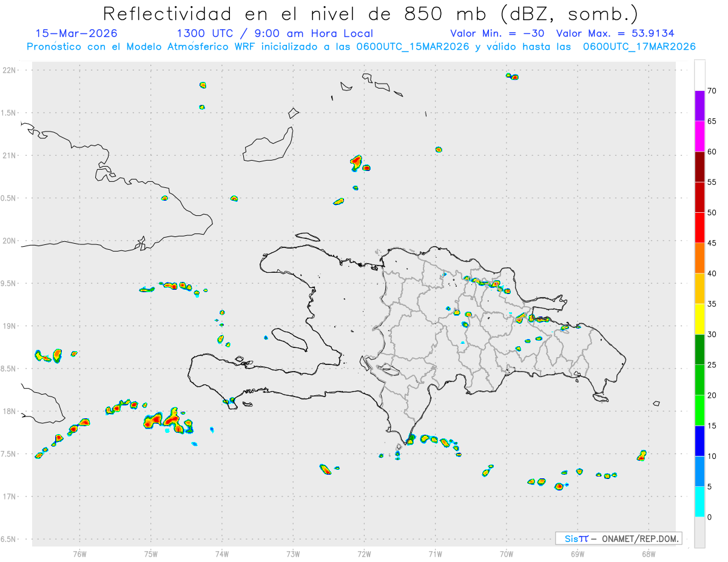Click the forecast date "15-Mar-2026"
The image size is (728, 562).
pos(76,33)
